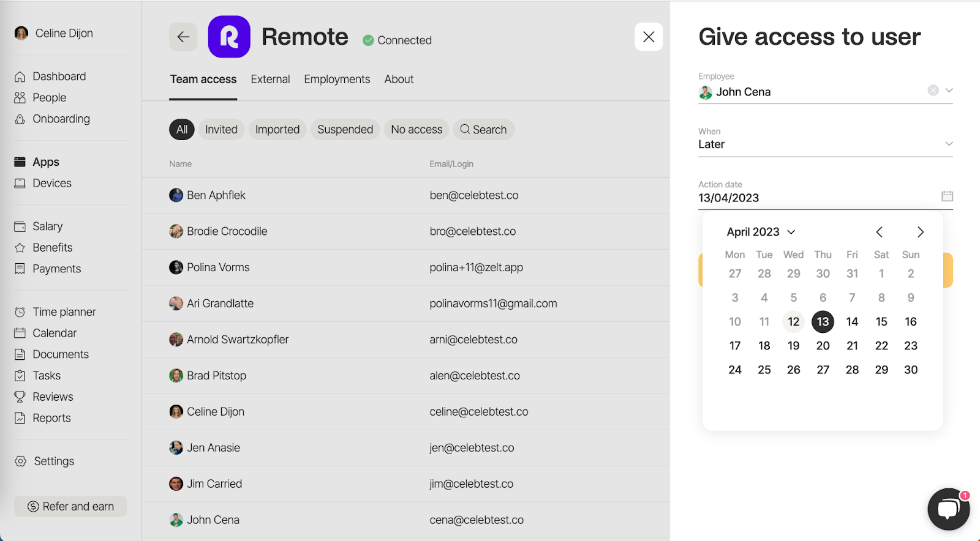Image resolution: width=980 pixels, height=541 pixels.
Task: Go to People in the sidebar
Action: pyautogui.click(x=40, y=98)
